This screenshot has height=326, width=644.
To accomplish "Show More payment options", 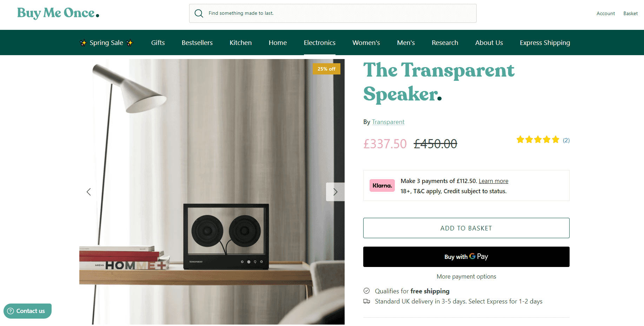I will (466, 276).
